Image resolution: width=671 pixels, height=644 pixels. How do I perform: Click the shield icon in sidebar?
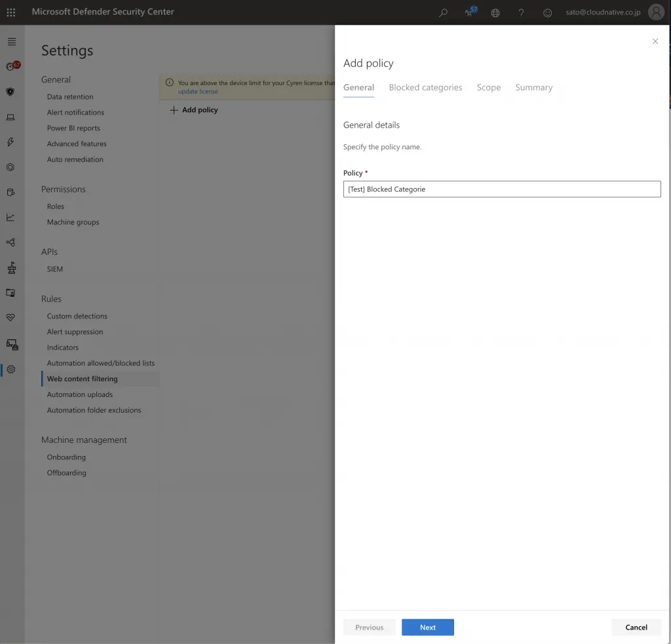(x=10, y=92)
